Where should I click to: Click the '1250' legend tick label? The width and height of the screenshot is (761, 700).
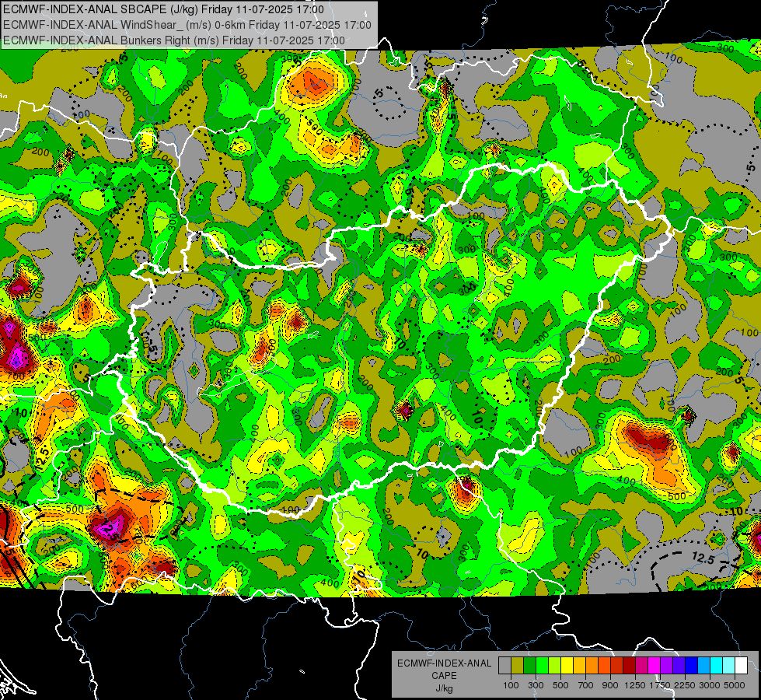coord(635,685)
